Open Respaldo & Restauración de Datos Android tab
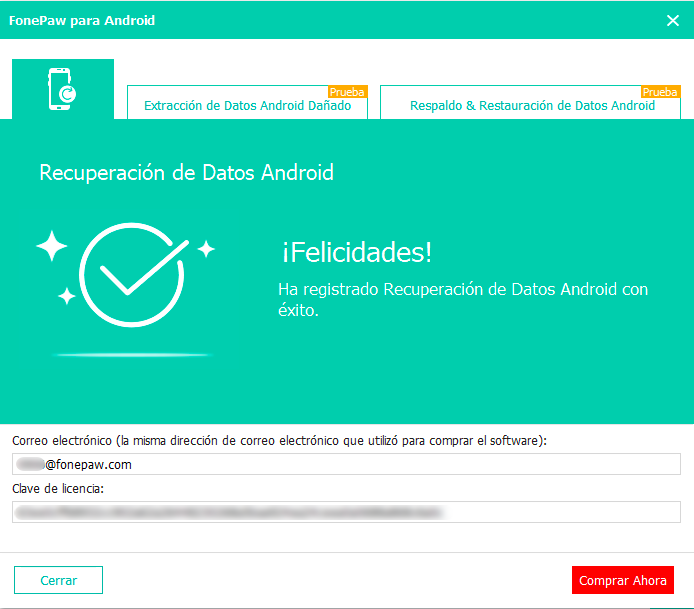 pyautogui.click(x=530, y=102)
